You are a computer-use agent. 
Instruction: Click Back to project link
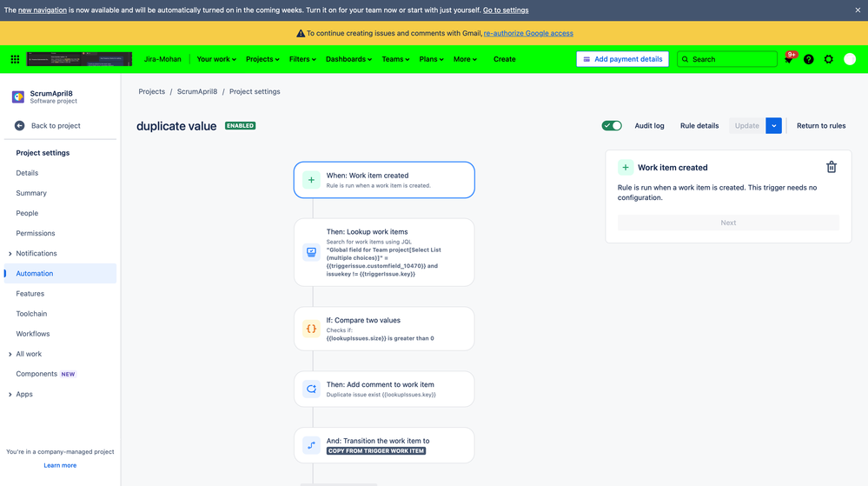56,126
